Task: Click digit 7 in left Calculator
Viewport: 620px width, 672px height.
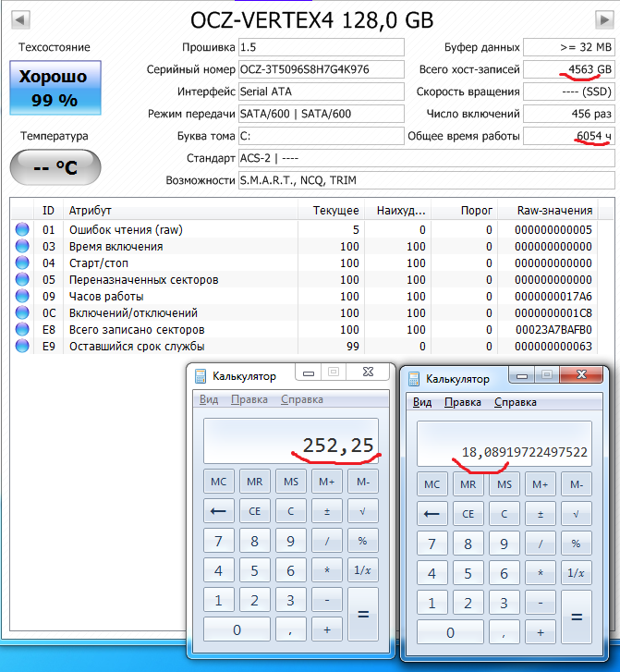Action: pyautogui.click(x=218, y=541)
